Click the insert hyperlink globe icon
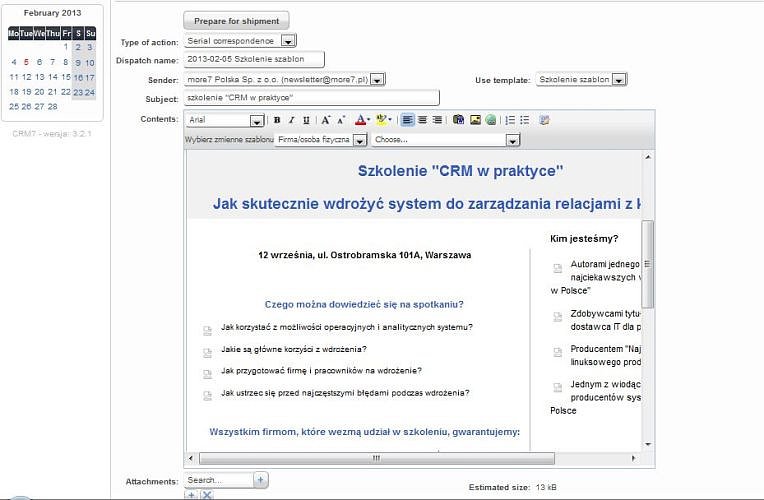This screenshot has height=500, width=764. point(491,120)
